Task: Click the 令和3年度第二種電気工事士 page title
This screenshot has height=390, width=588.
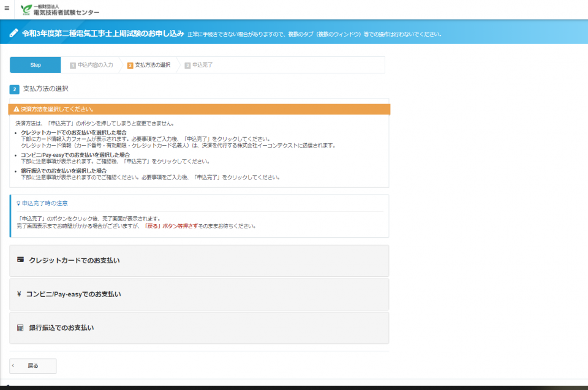Action: click(103, 33)
